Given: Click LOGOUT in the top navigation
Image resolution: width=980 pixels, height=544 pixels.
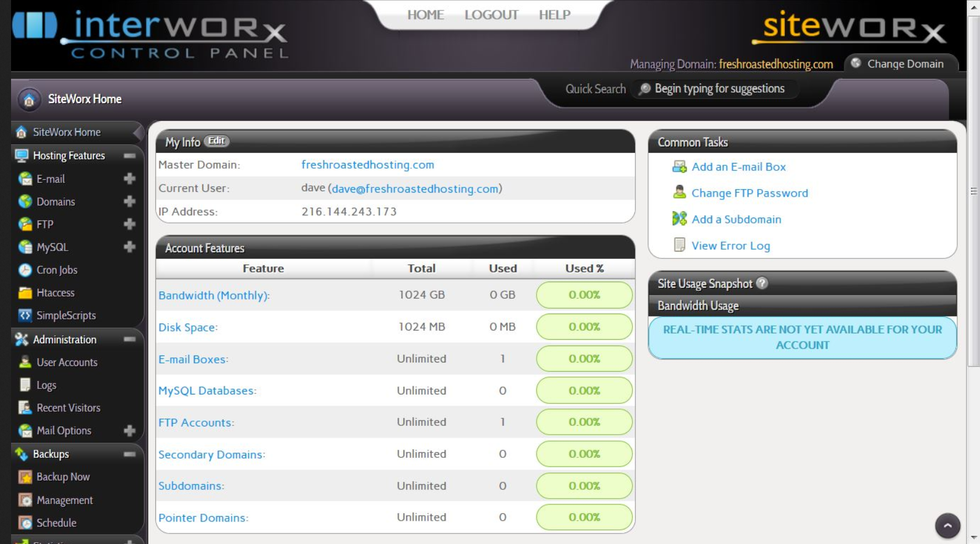Looking at the screenshot, I should [491, 15].
